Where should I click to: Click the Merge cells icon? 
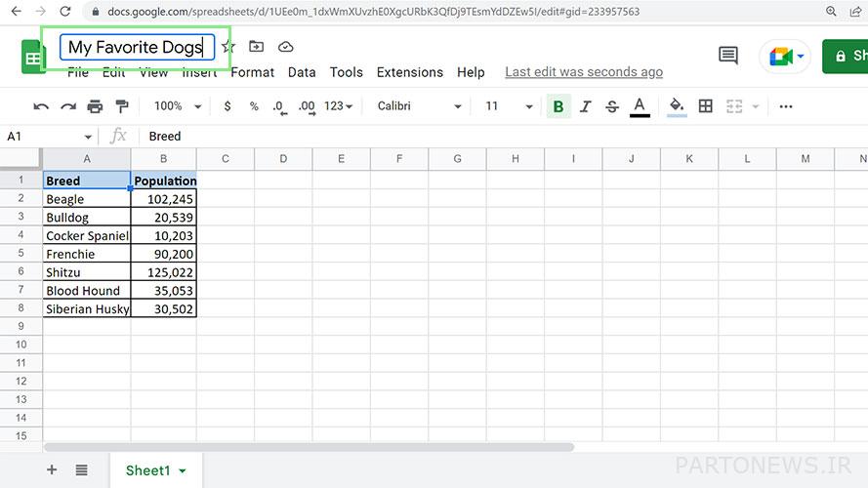(x=734, y=106)
